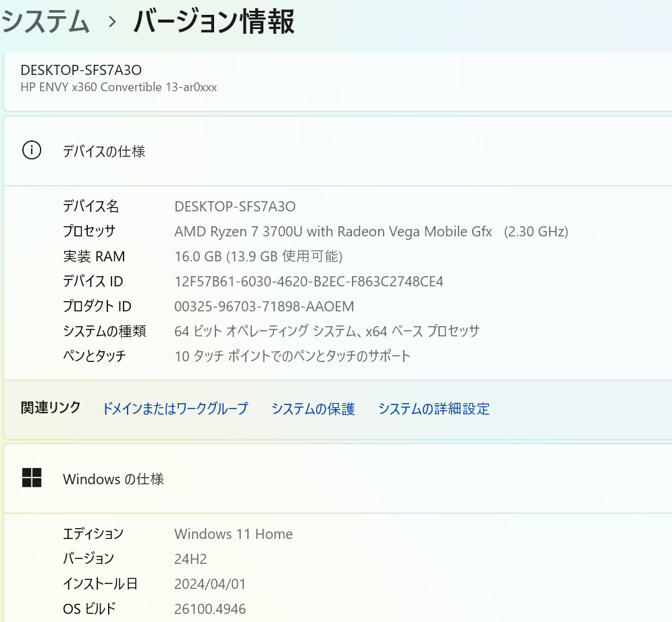Click the システム breadcrumb link
Screen dimensions: 672x622
45,22
